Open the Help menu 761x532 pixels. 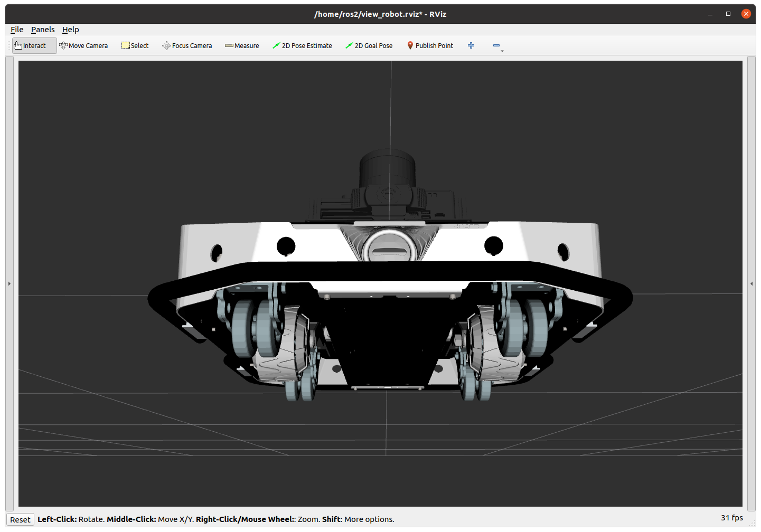click(x=70, y=30)
